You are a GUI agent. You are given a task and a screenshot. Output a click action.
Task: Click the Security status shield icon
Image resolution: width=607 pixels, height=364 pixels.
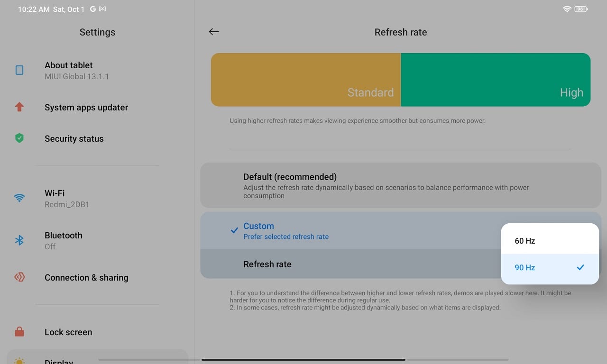(19, 138)
